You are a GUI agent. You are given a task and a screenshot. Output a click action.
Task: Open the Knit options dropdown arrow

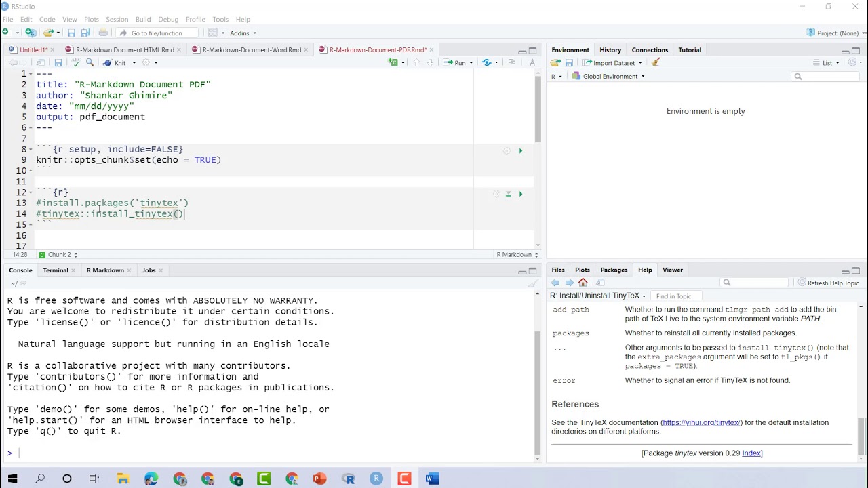pos(134,63)
